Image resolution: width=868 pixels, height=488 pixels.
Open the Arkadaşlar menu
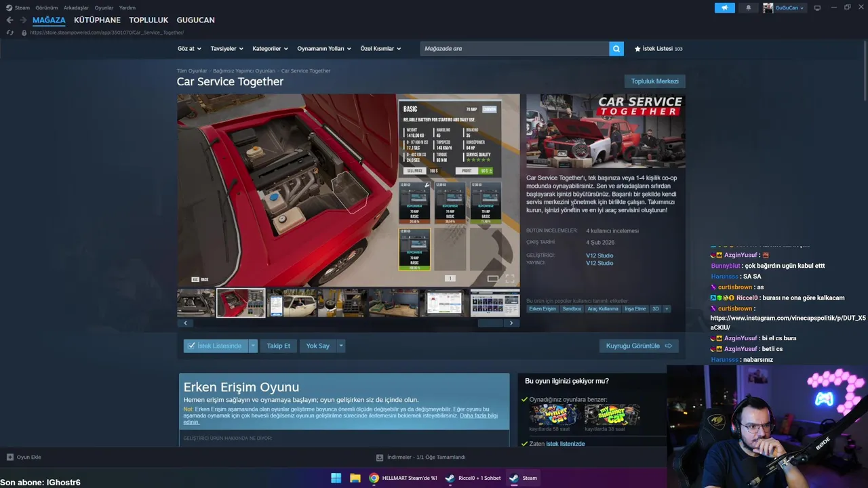[x=76, y=7]
